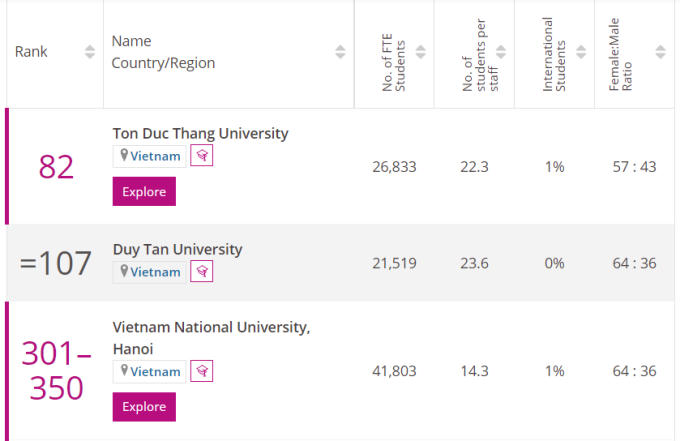Click Vietnam country link under Duy Tan

pos(156,271)
